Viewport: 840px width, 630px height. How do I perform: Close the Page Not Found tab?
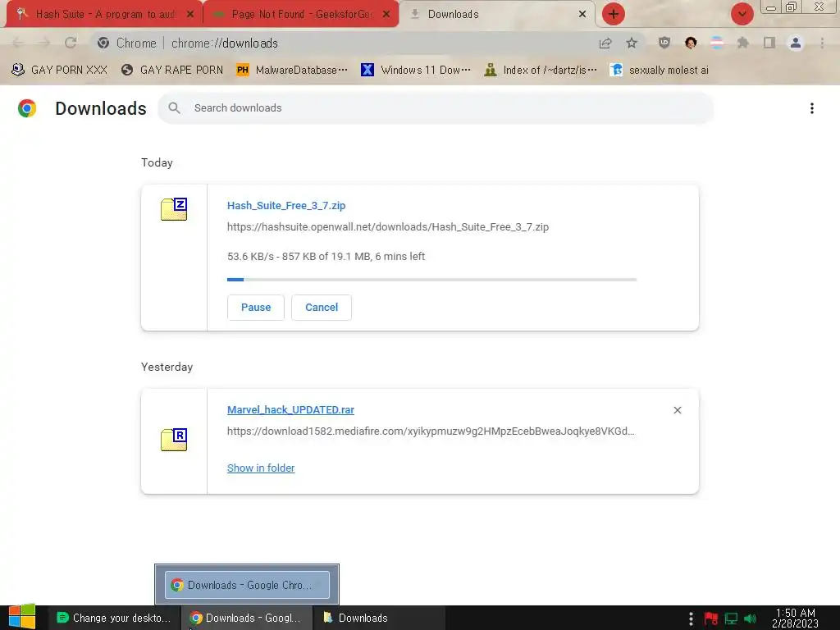click(x=386, y=15)
